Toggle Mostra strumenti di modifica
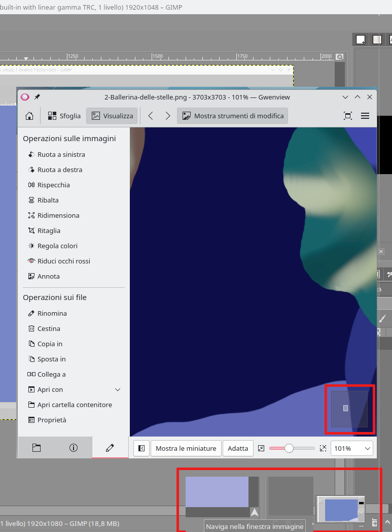 click(233, 116)
